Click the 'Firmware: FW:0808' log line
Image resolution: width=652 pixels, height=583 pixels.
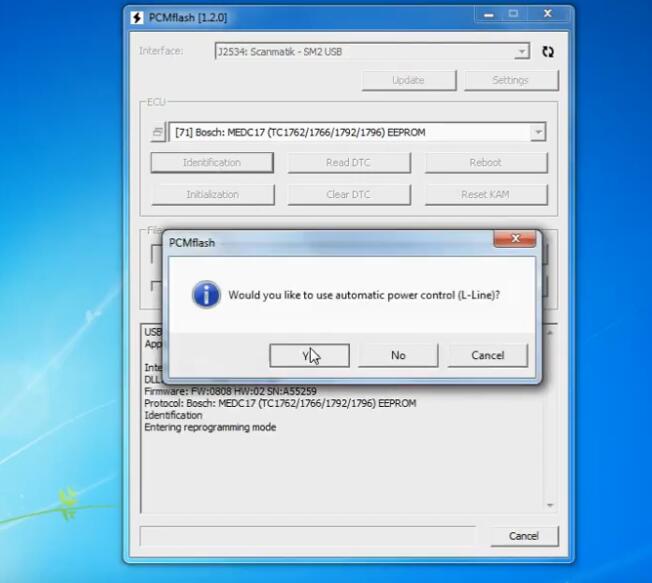coord(230,391)
